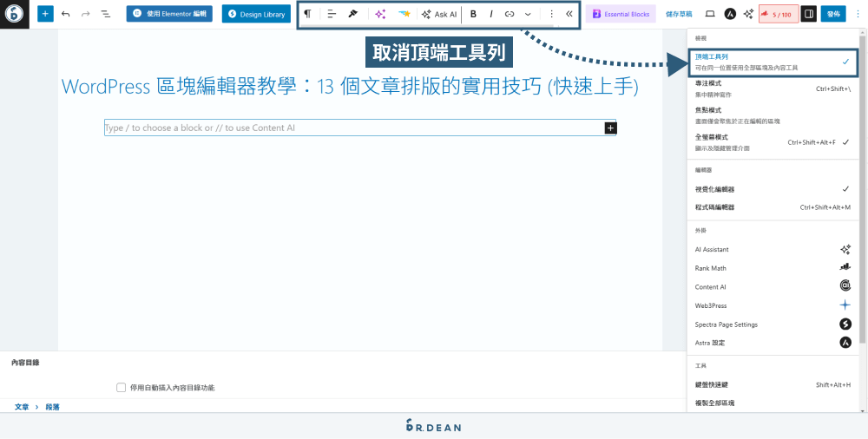Open Rank Math score 5 / 100
The width and height of the screenshot is (868, 439).
(x=779, y=15)
